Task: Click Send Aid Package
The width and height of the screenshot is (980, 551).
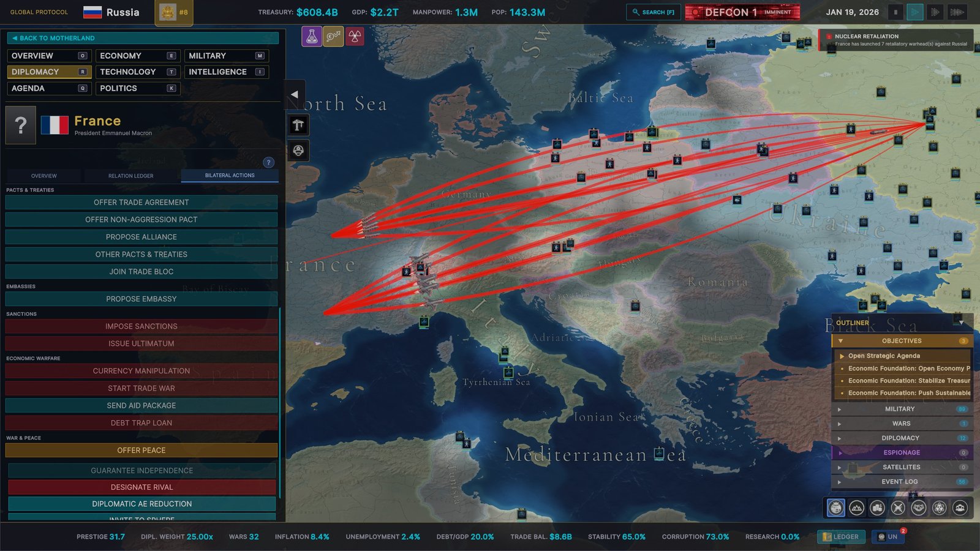Action: [x=141, y=405]
